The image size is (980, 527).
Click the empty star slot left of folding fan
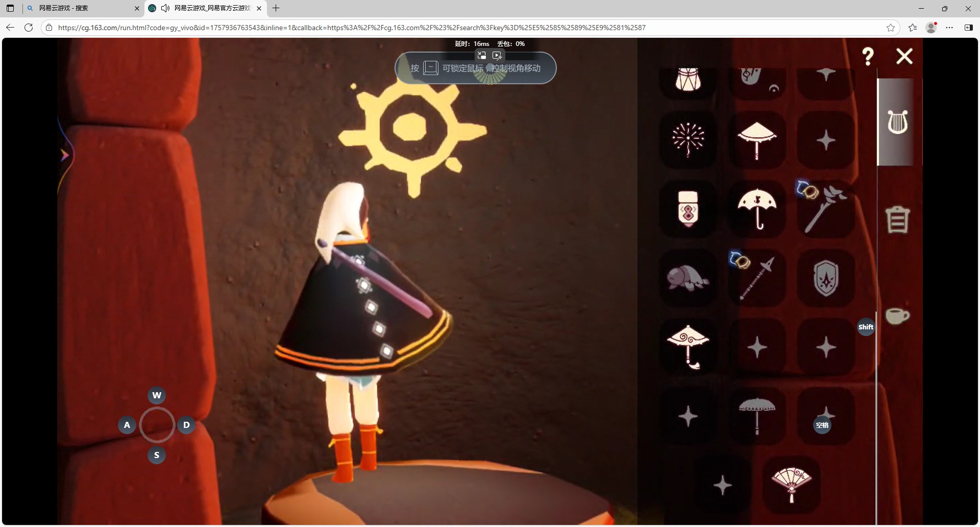tap(722, 485)
